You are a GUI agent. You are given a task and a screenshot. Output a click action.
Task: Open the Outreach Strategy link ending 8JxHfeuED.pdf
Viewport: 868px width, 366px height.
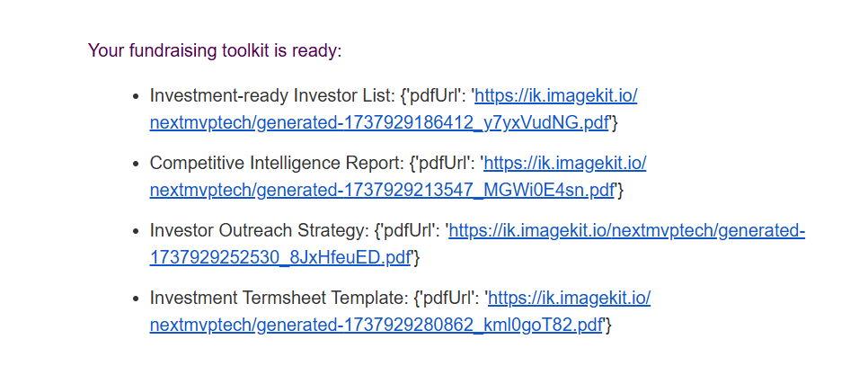tap(279, 257)
